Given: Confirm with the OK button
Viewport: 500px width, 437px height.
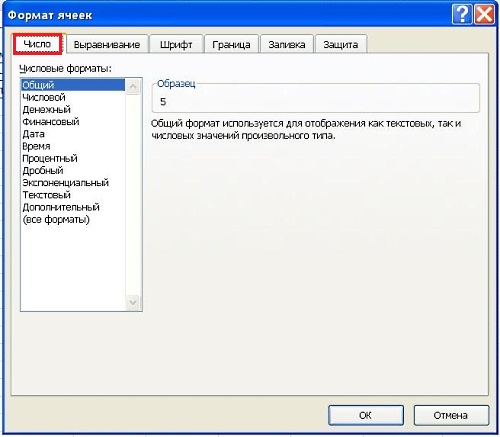Looking at the screenshot, I should tap(366, 415).
